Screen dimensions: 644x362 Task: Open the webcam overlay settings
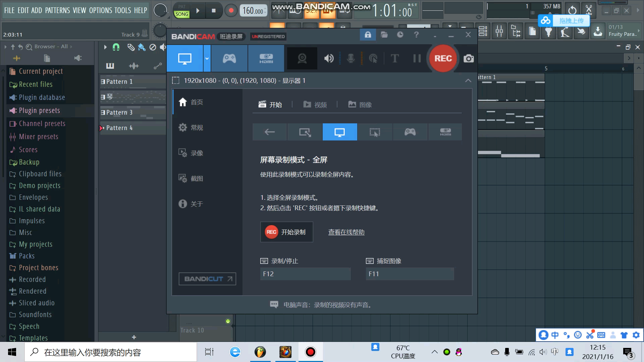click(302, 58)
